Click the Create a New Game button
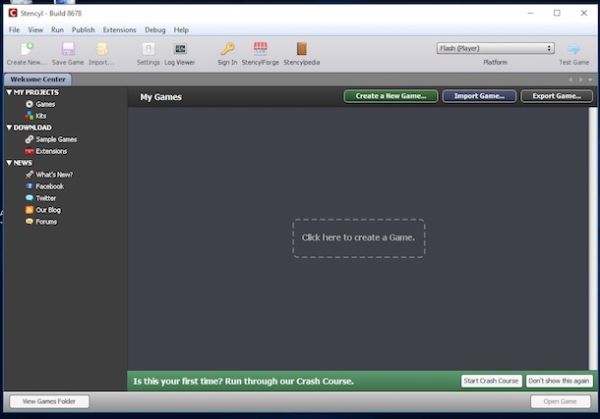This screenshot has width=600, height=419. (391, 96)
